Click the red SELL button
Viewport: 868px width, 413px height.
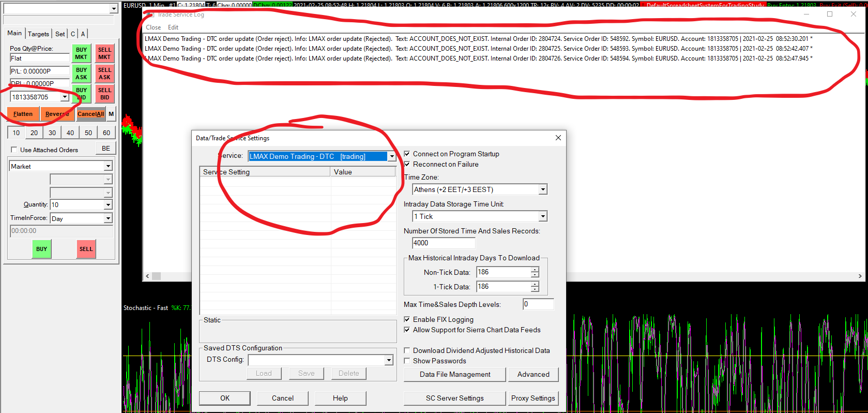coord(86,249)
